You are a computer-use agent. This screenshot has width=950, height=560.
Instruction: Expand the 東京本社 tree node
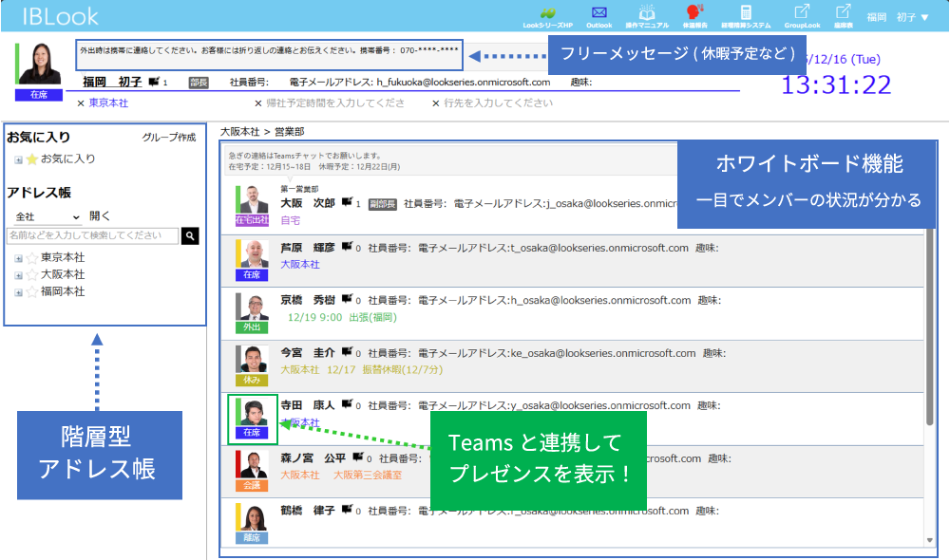coord(18,258)
